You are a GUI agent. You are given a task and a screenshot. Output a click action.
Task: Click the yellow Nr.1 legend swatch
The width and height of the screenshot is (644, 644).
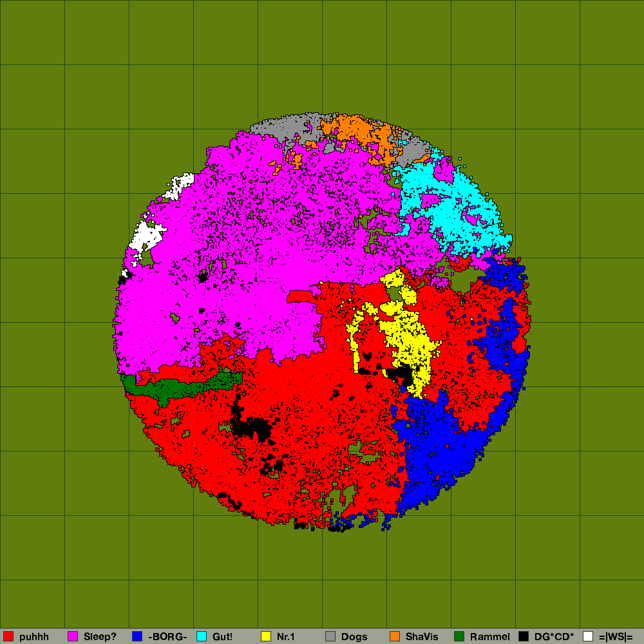(266, 636)
